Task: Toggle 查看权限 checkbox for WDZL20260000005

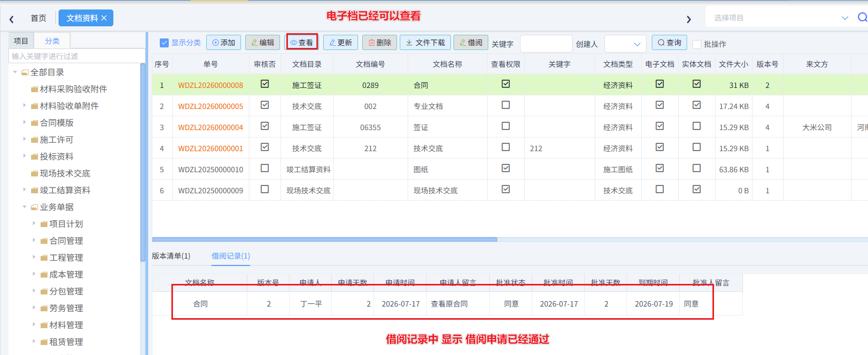Action: 506,105
